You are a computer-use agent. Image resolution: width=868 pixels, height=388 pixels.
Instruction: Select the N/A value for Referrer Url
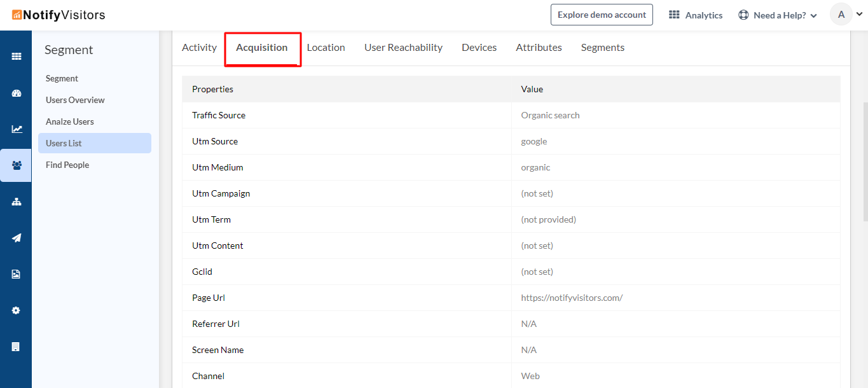pyautogui.click(x=529, y=324)
